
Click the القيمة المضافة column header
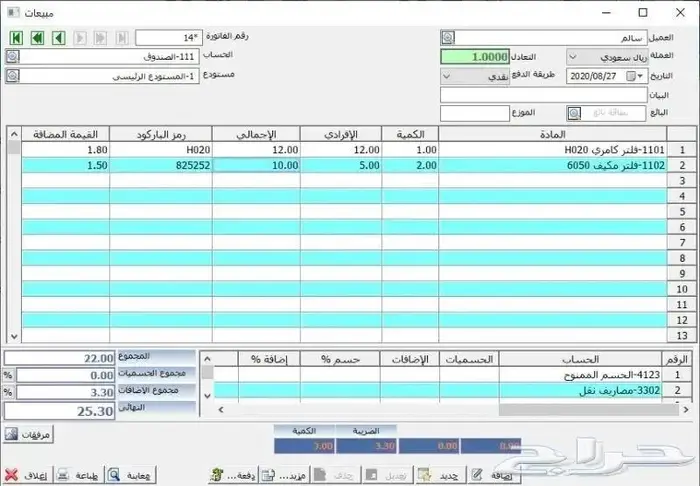tap(66, 134)
